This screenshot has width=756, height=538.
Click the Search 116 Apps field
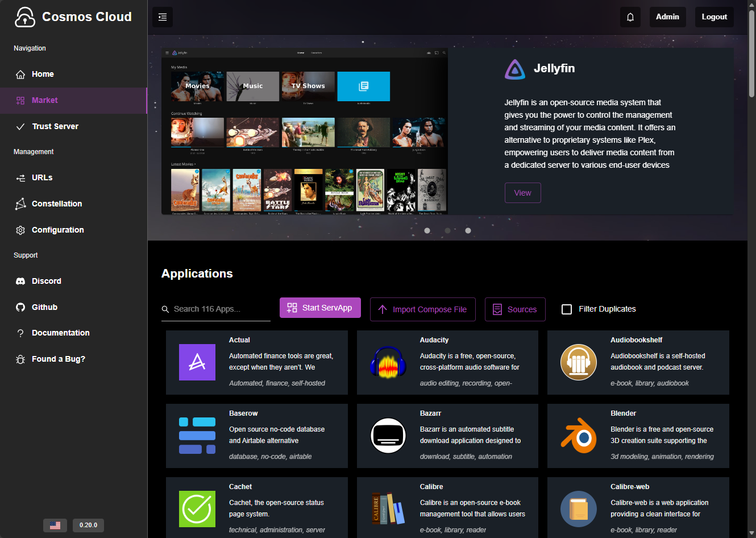pos(216,309)
